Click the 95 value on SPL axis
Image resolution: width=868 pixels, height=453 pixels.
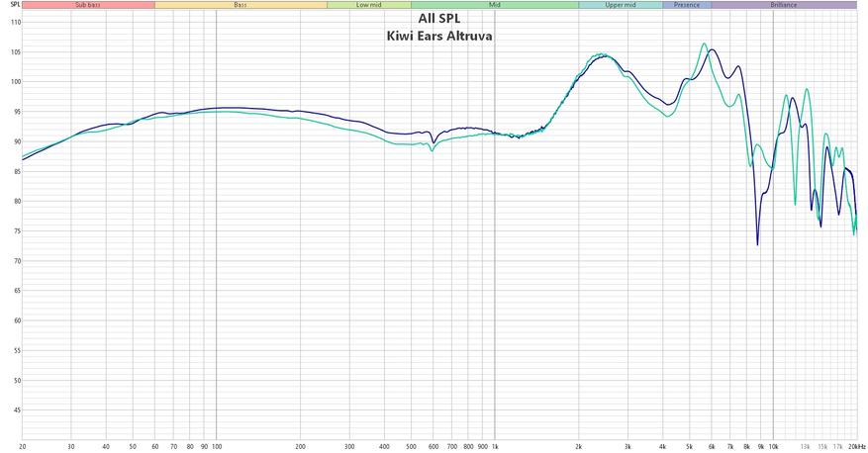pos(17,113)
